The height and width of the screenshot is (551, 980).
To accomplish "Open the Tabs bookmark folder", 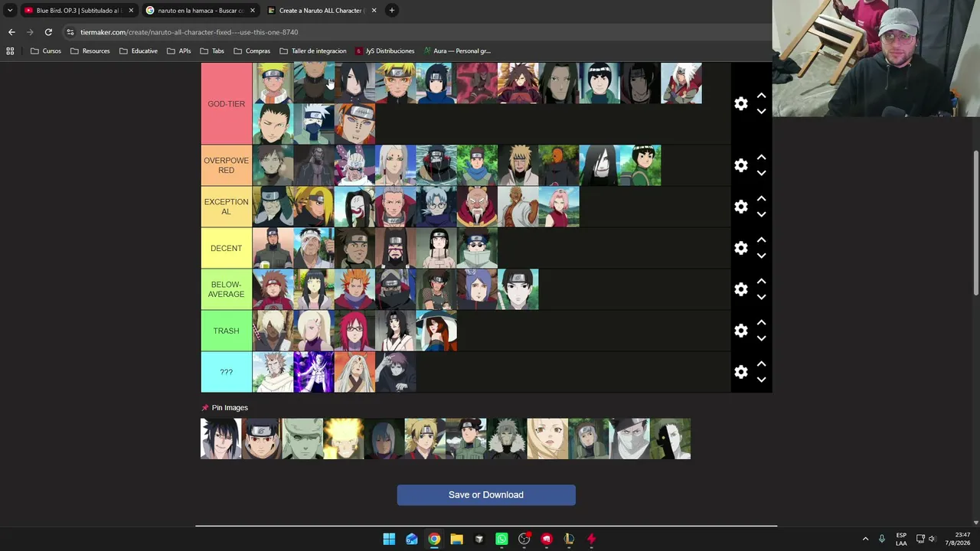I will coord(212,51).
